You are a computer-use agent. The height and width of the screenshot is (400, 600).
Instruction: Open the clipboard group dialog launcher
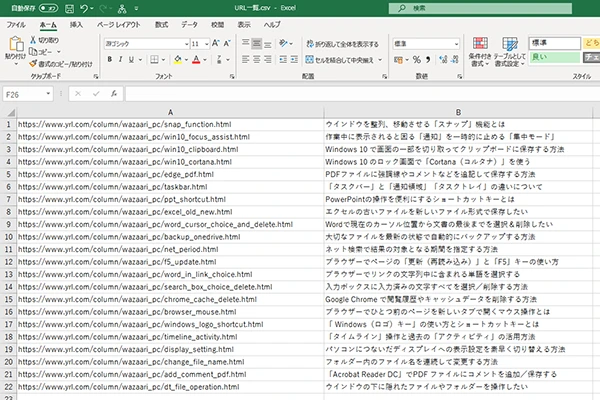click(x=96, y=77)
